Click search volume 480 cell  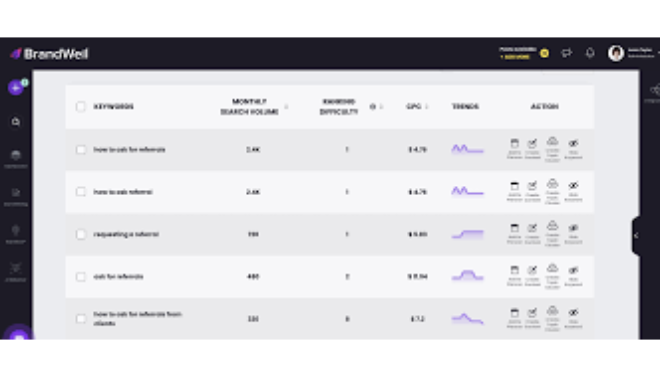[253, 276]
